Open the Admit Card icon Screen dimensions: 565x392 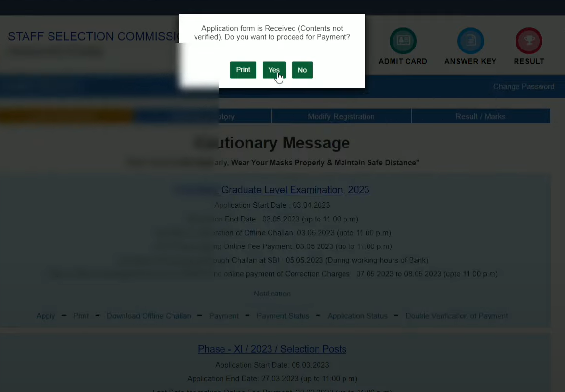[403, 41]
